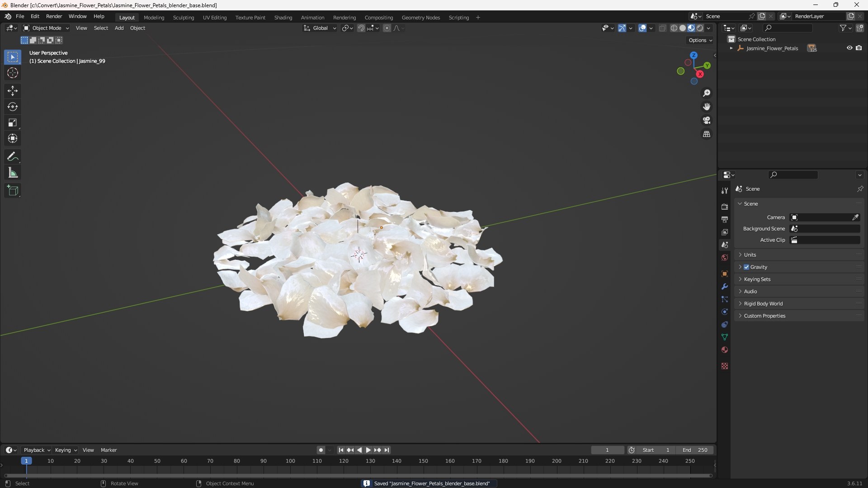Viewport: 868px width, 488px height.
Task: Activate the Move tool
Action: coord(13,91)
